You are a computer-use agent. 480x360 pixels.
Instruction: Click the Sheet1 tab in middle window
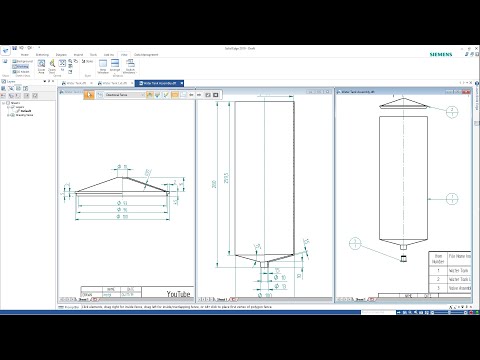[222, 299]
